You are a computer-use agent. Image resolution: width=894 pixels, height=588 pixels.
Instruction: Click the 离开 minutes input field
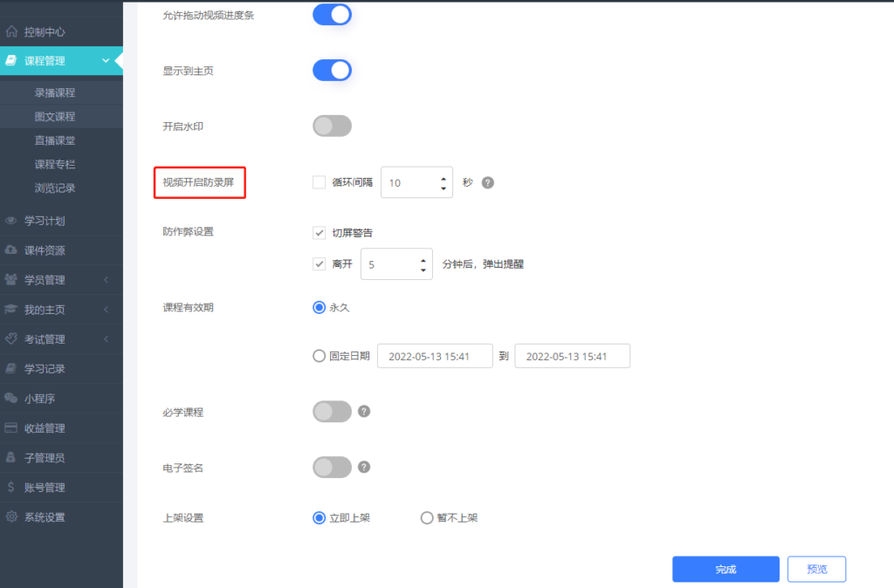click(396, 263)
